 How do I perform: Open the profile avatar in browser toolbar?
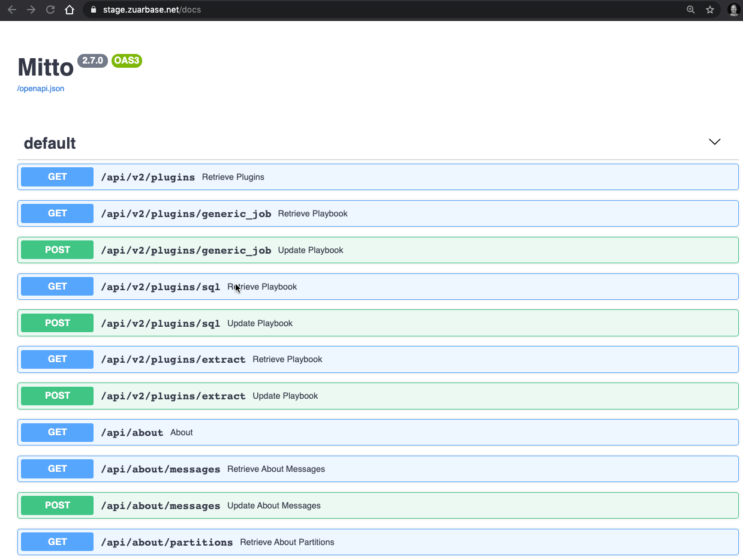point(733,10)
